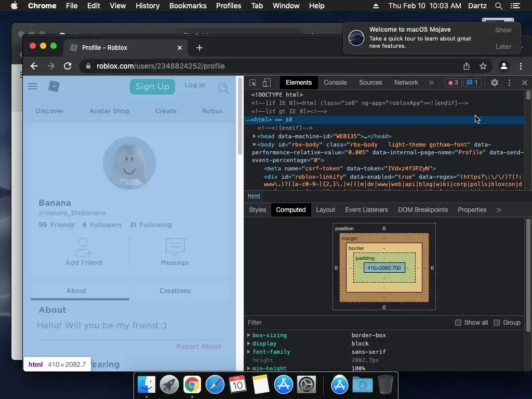Image resolution: width=532 pixels, height=399 pixels.
Task: Open the Styles pane tab
Action: pyautogui.click(x=258, y=210)
